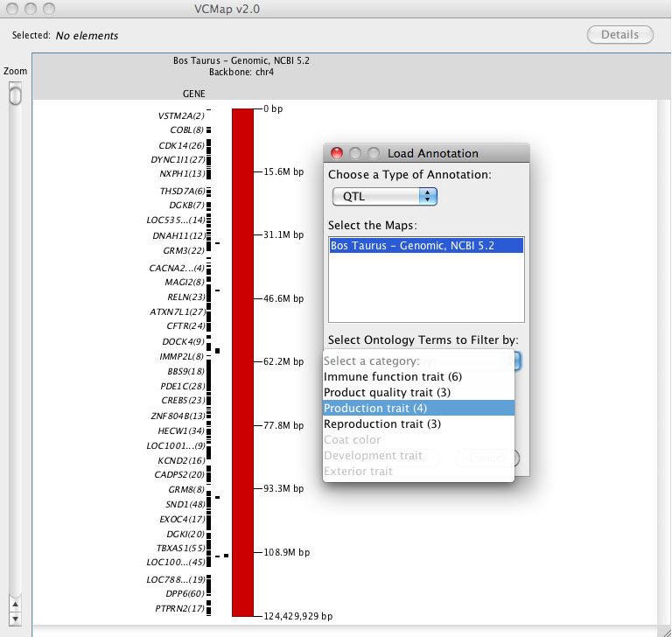Select the THSD7A(6) gene label
The image size is (672, 637).
(x=183, y=191)
